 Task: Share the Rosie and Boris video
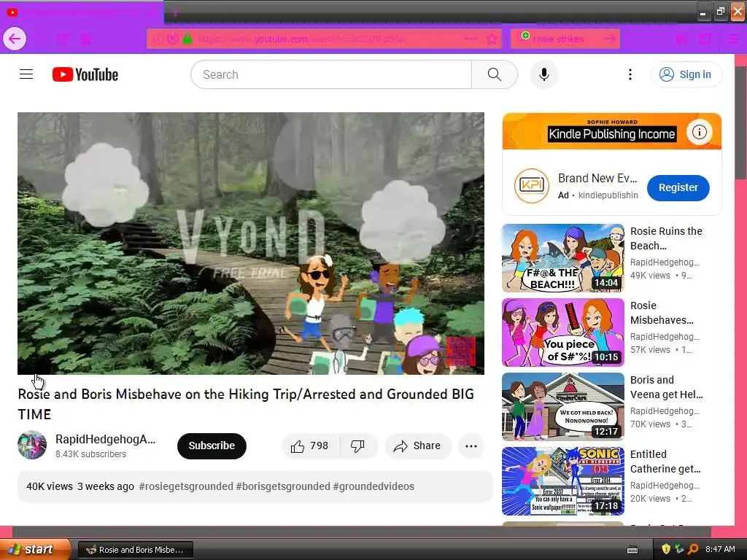(417, 446)
